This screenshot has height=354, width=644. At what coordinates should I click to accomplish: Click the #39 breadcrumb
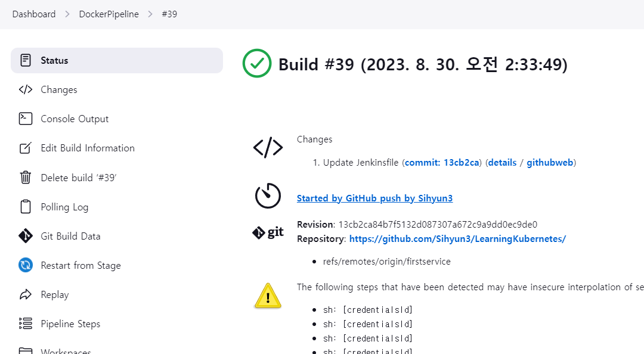click(x=169, y=14)
